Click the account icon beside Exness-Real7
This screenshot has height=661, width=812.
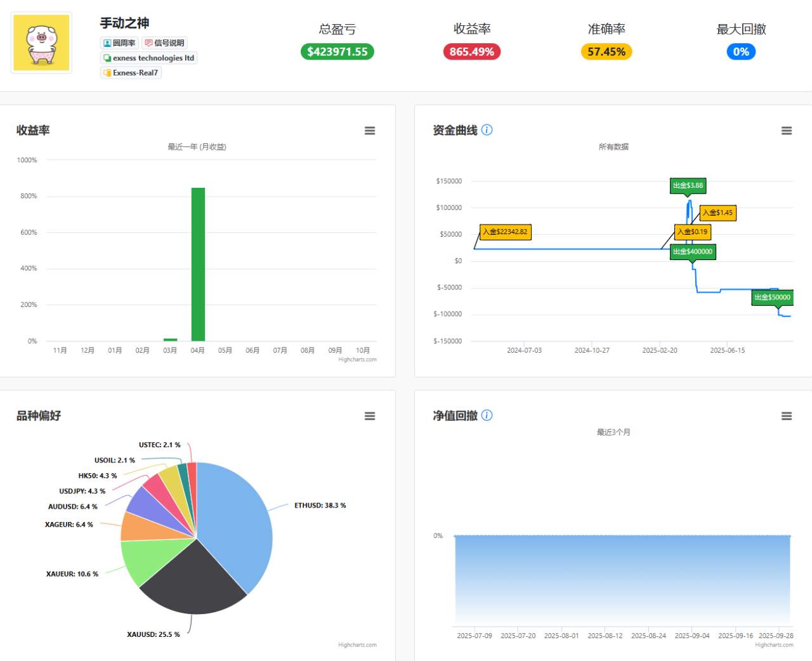[x=106, y=72]
